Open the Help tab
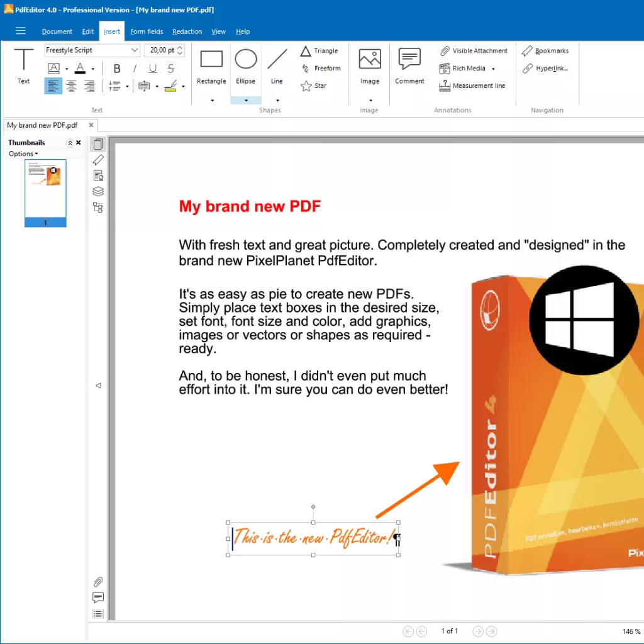The image size is (644, 644). click(243, 31)
